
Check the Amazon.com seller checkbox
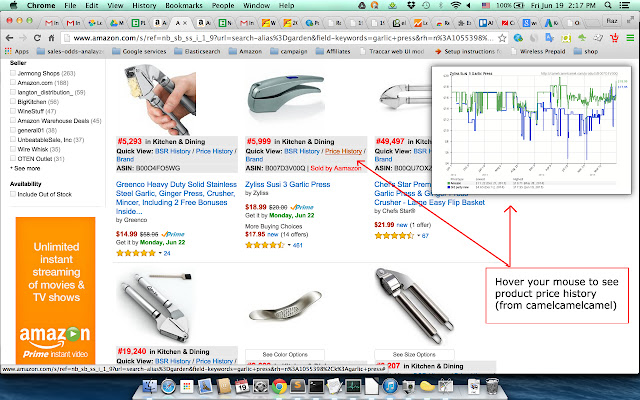point(13,82)
